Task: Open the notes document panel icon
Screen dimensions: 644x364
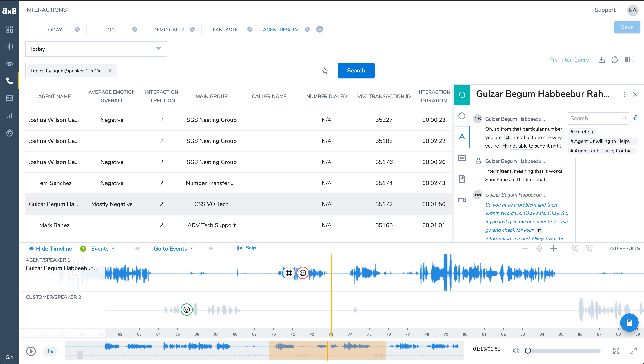Action: pos(462,179)
